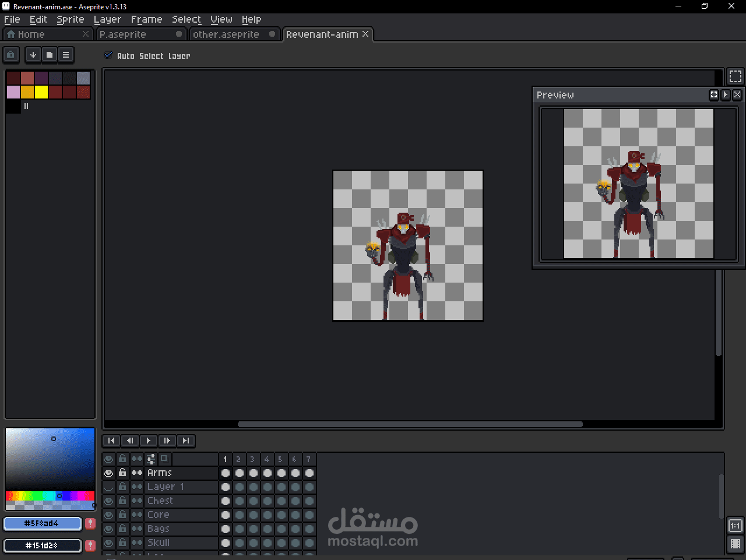The width and height of the screenshot is (746, 560).
Task: Open the Sprite menu
Action: (x=70, y=19)
